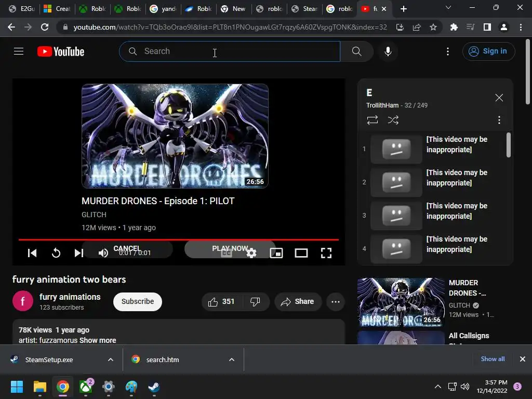Open furry animations channel avatar
Viewport: 532px width, 399px height.
coord(23,301)
